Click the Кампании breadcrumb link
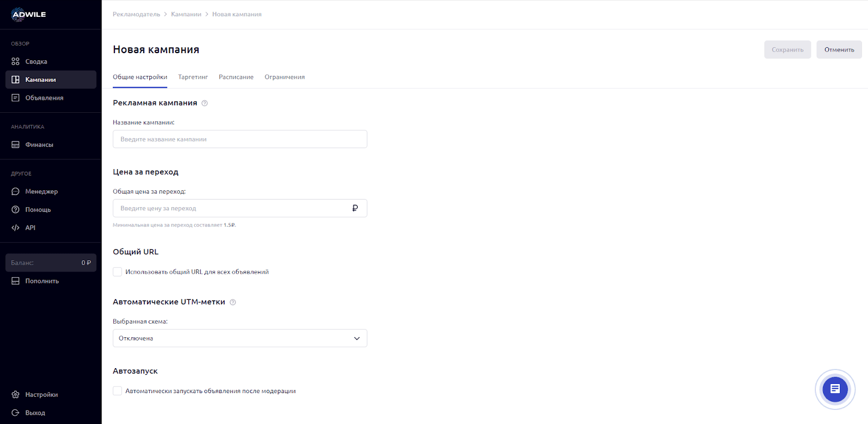Screen dimensions: 868x424 pos(186,14)
